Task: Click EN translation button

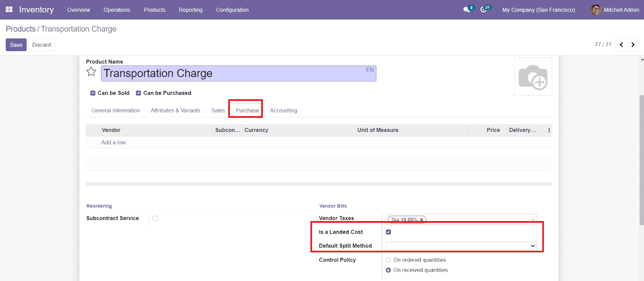Action: point(370,70)
